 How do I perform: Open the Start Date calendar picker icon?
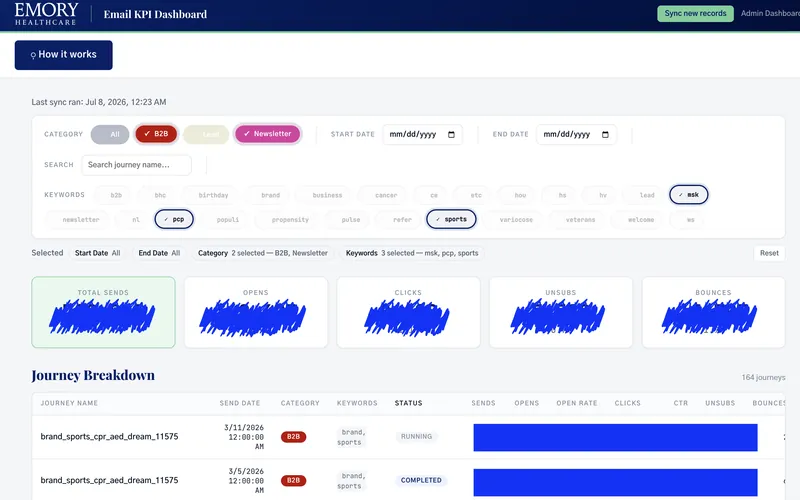click(451, 135)
